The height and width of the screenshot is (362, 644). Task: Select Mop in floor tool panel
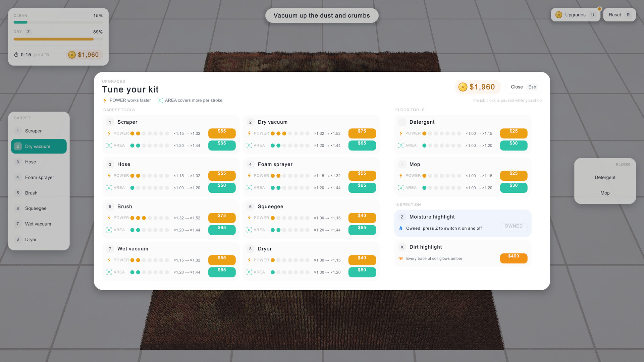(605, 193)
